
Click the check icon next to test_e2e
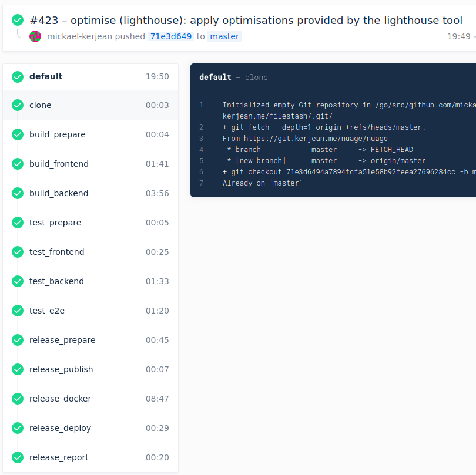pyautogui.click(x=17, y=311)
